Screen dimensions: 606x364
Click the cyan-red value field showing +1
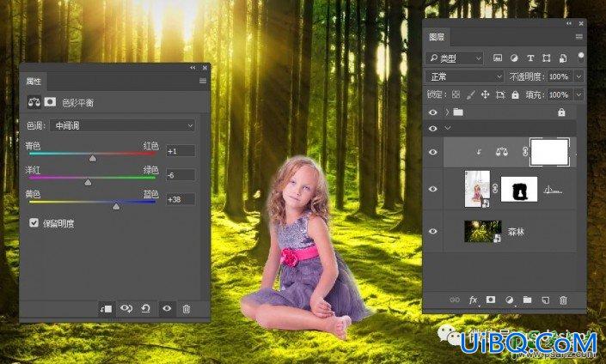point(181,151)
